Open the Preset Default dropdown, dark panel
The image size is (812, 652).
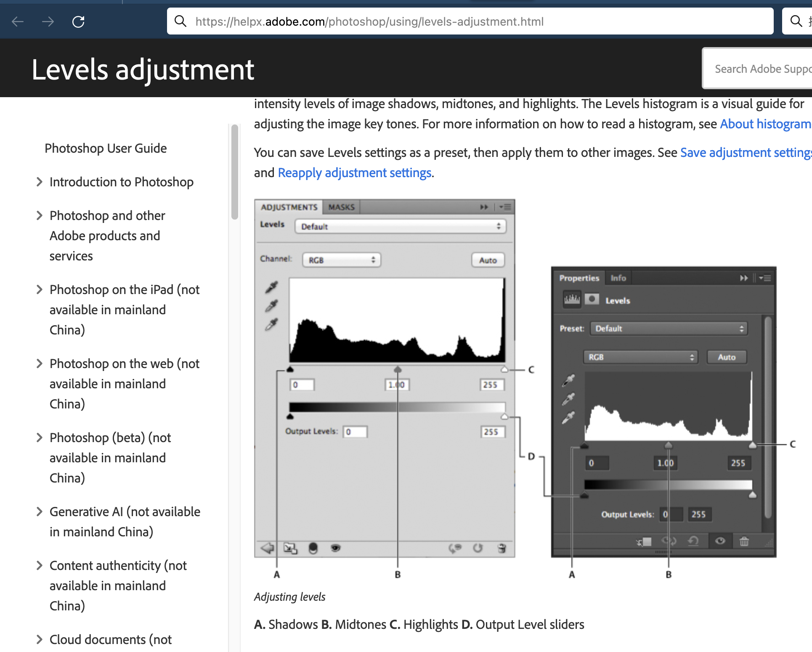click(669, 329)
